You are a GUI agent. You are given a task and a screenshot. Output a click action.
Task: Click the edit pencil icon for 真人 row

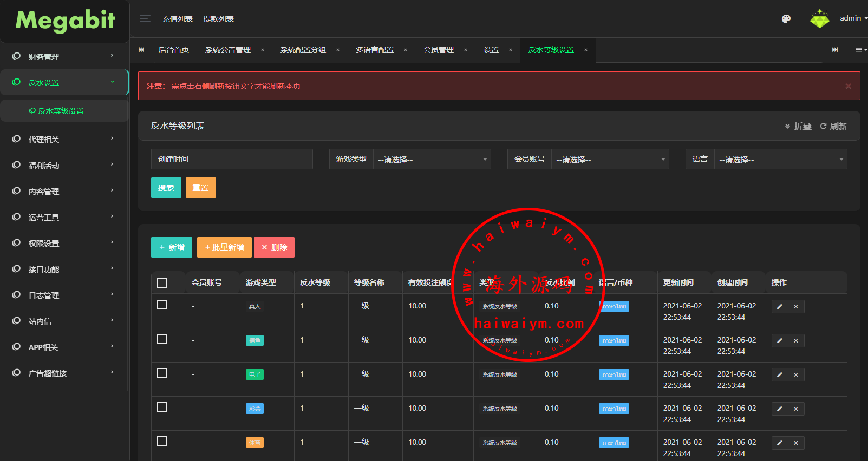(x=779, y=307)
